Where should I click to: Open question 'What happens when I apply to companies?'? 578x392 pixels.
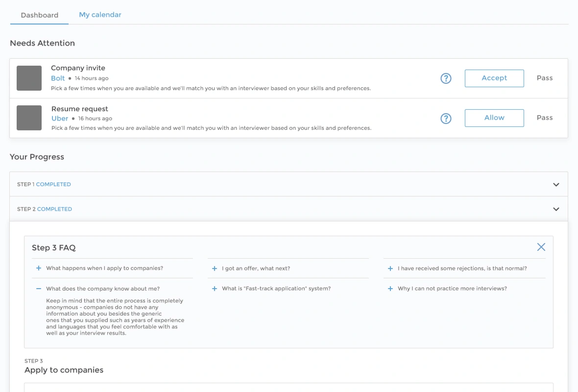[104, 268]
